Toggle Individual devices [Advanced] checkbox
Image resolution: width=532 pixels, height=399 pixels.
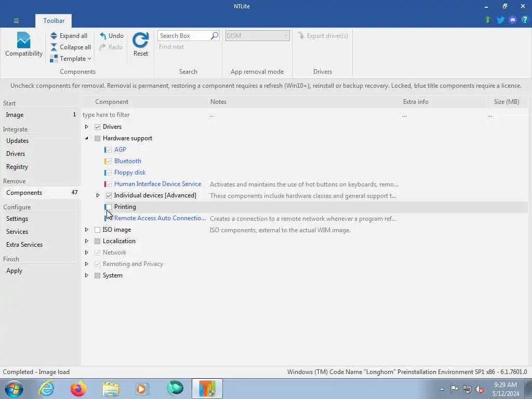[x=109, y=195]
